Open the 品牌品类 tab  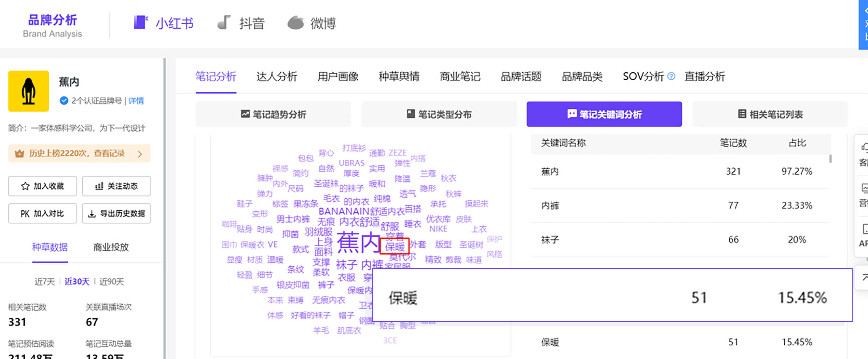[x=582, y=76]
